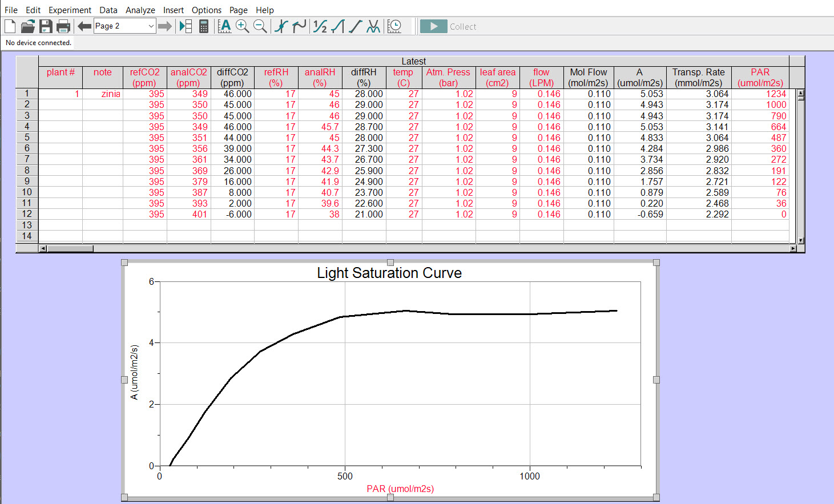Go to previous page with left arrow
The image size is (834, 504).
84,26
